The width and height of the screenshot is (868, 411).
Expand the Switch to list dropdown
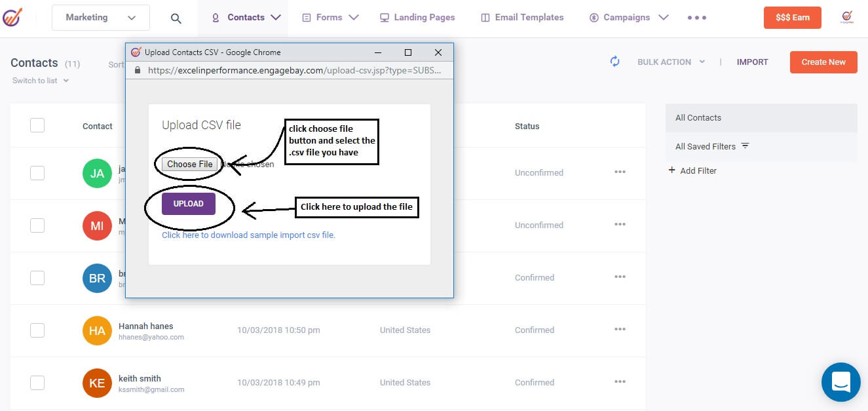pyautogui.click(x=38, y=80)
